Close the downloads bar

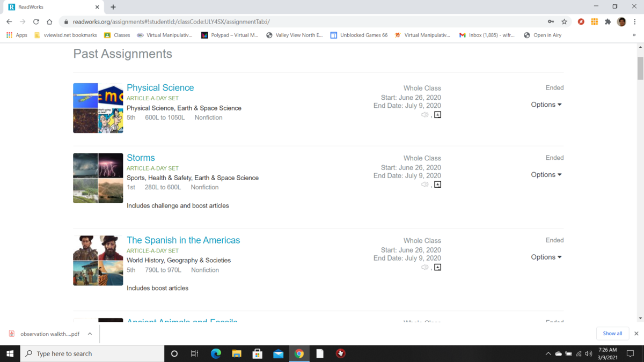point(636,334)
